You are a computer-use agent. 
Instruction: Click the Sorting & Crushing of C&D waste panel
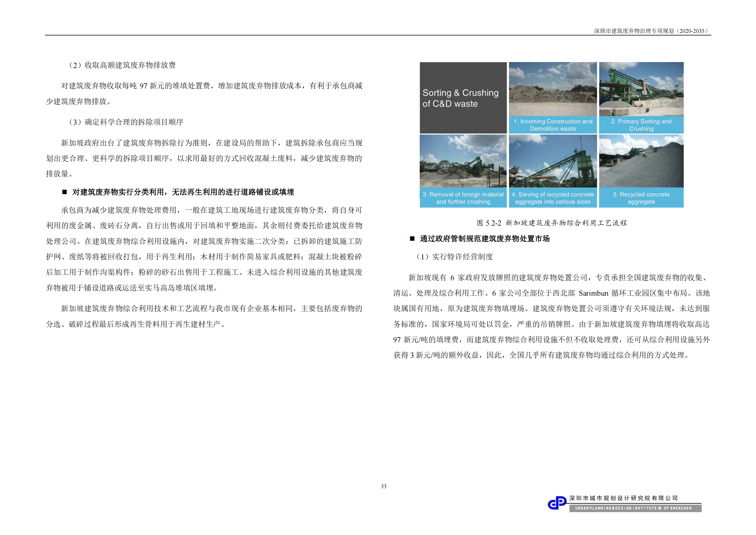pyautogui.click(x=463, y=98)
